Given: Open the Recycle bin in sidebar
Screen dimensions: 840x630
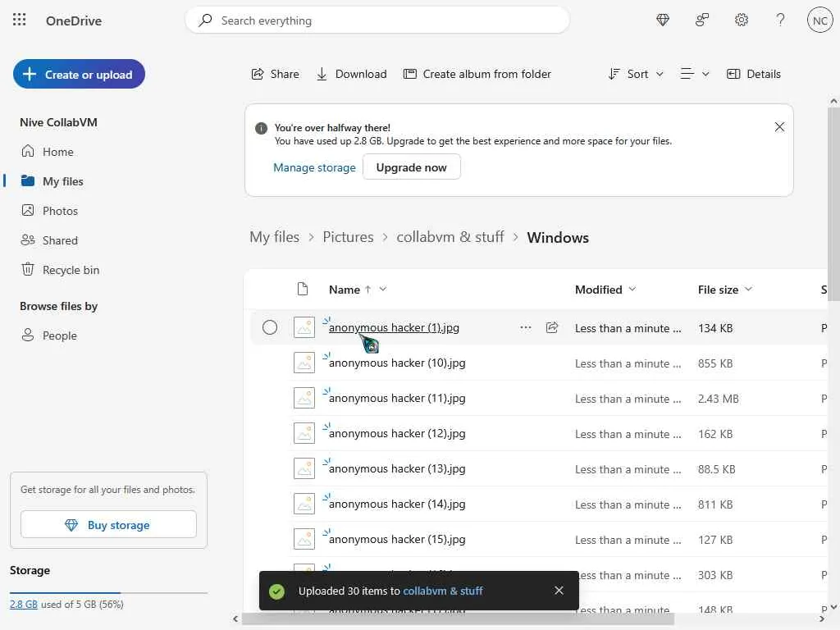Looking at the screenshot, I should (x=71, y=270).
